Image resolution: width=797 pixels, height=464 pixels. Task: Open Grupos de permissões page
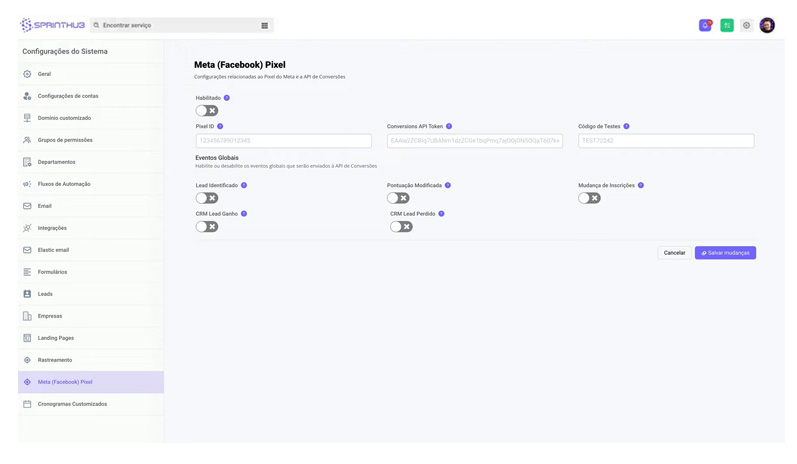[91, 140]
